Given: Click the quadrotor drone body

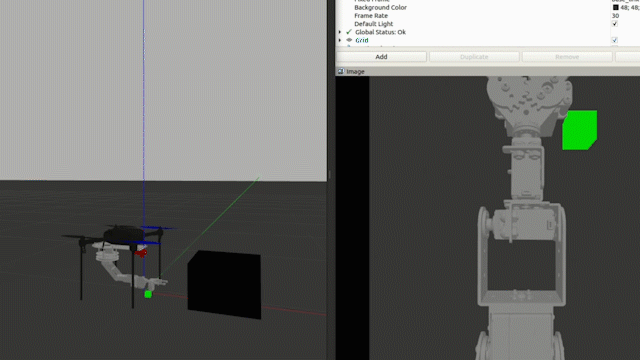Looking at the screenshot, I should click(124, 234).
